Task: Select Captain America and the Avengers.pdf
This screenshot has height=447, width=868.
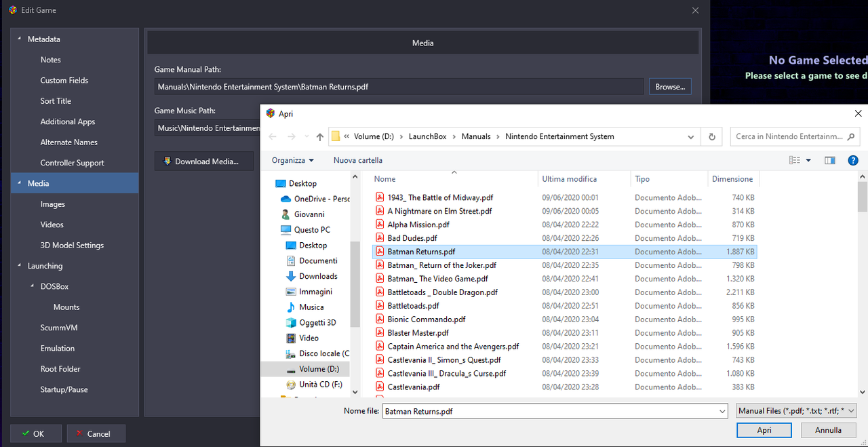Action: click(x=453, y=347)
